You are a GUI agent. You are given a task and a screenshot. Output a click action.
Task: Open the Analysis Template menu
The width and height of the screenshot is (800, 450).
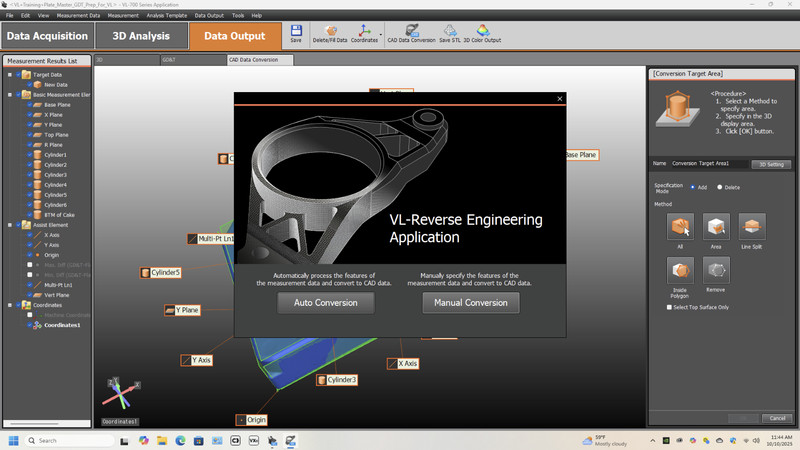coord(167,15)
